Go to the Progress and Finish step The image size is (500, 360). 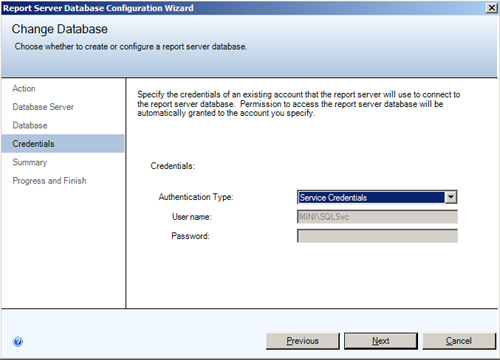click(x=49, y=181)
